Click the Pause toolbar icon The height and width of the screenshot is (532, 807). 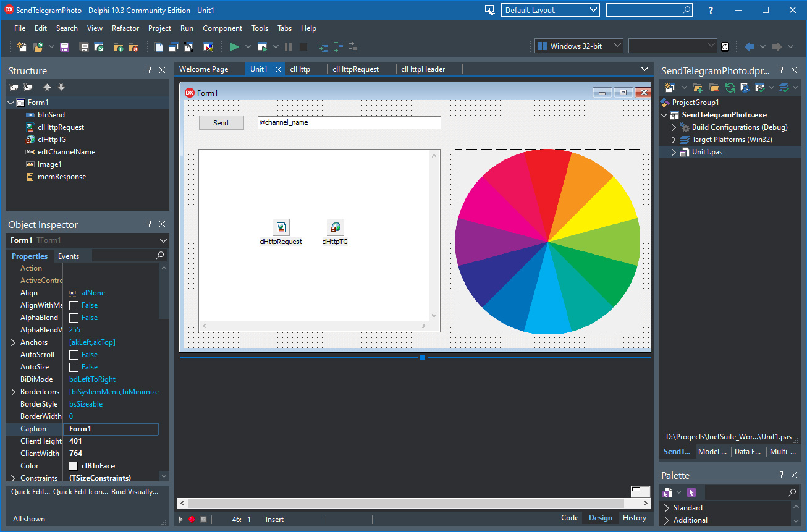[289, 47]
